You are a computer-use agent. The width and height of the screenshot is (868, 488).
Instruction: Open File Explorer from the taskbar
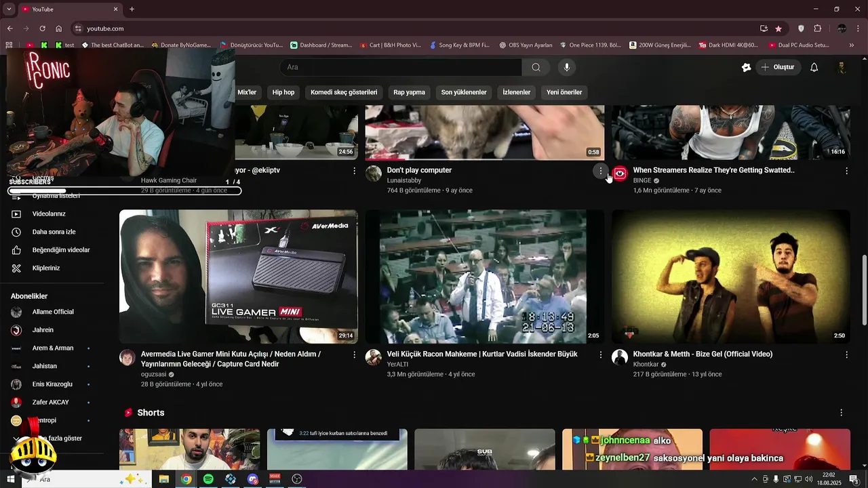click(x=163, y=479)
